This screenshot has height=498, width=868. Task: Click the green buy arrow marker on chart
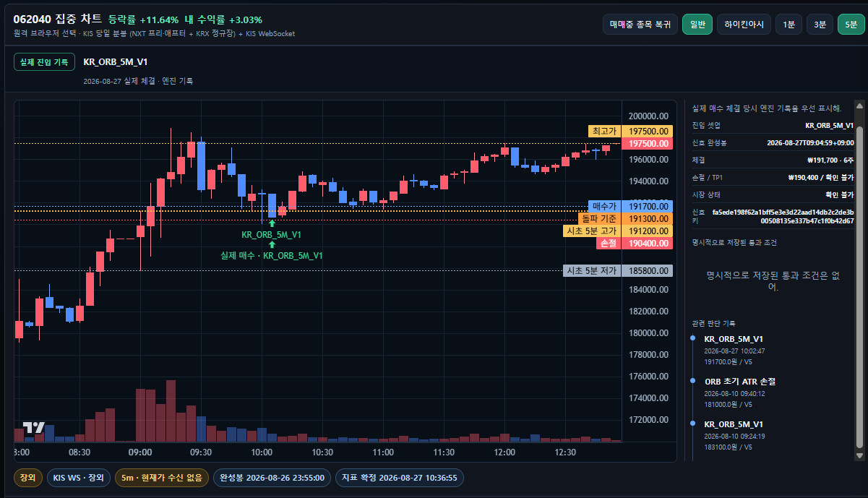click(272, 244)
